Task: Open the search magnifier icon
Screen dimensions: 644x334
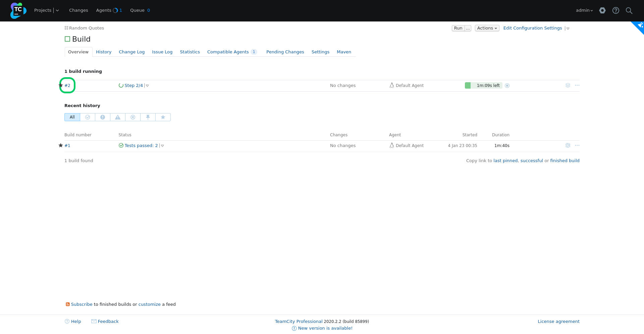Action: click(629, 10)
